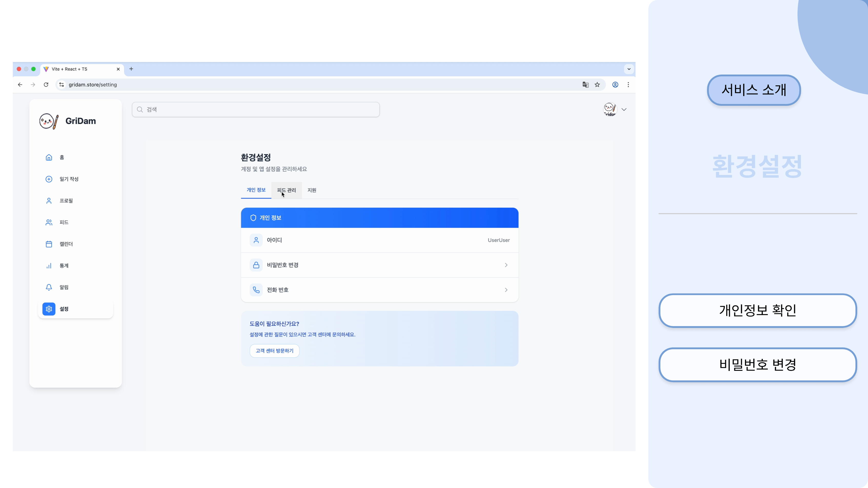Click the diary write plus icon
Viewport: 868px width, 488px height.
pos(49,179)
